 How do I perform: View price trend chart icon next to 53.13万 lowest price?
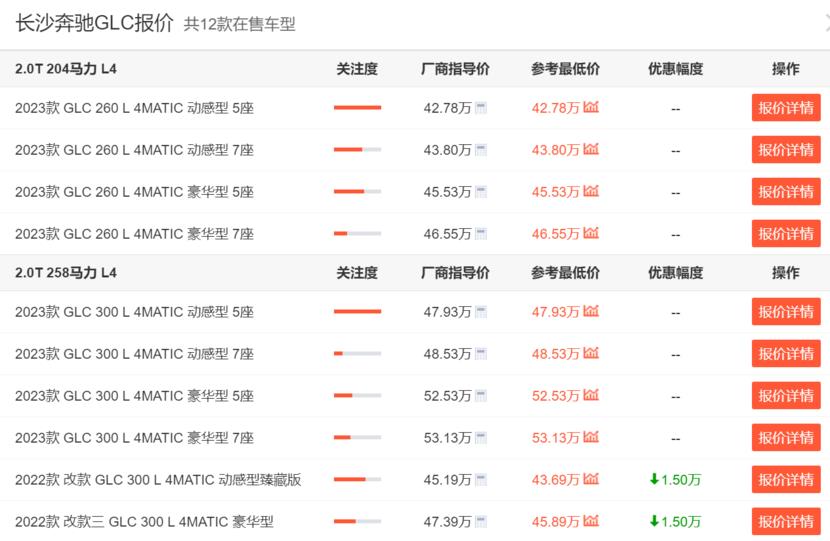591,437
